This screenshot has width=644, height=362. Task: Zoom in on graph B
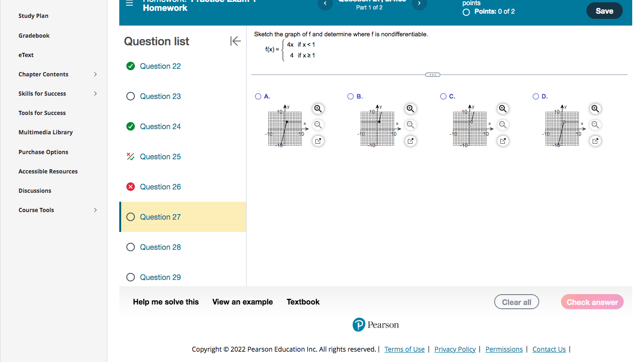point(411,109)
